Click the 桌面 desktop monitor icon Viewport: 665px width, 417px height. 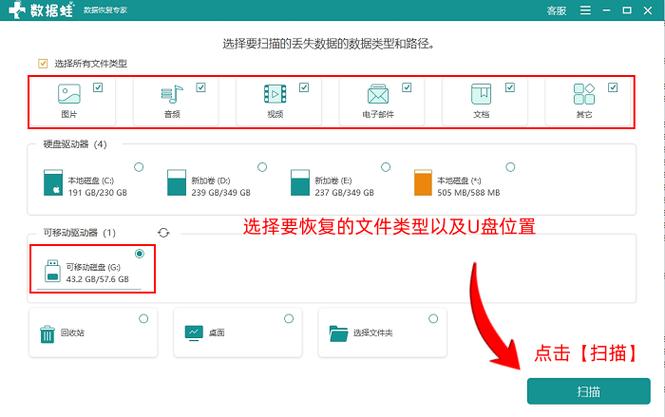(x=194, y=333)
